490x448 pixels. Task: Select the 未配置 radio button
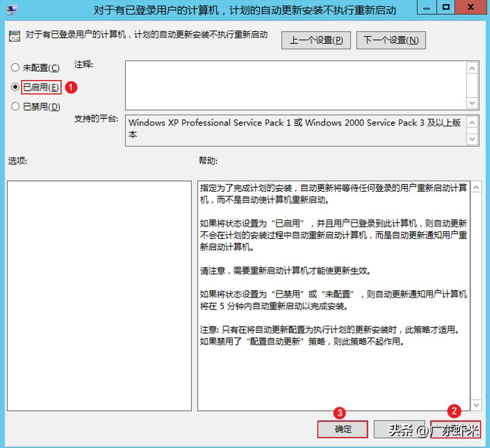point(15,67)
